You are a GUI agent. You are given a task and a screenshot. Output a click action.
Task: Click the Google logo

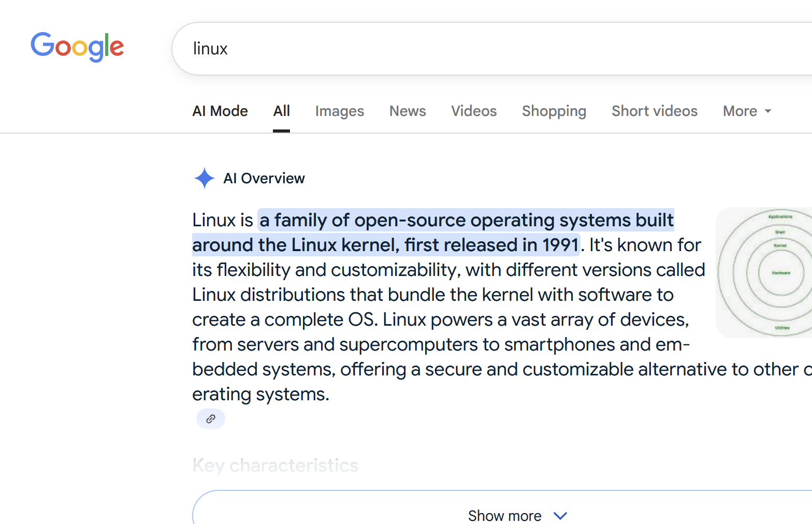click(77, 47)
